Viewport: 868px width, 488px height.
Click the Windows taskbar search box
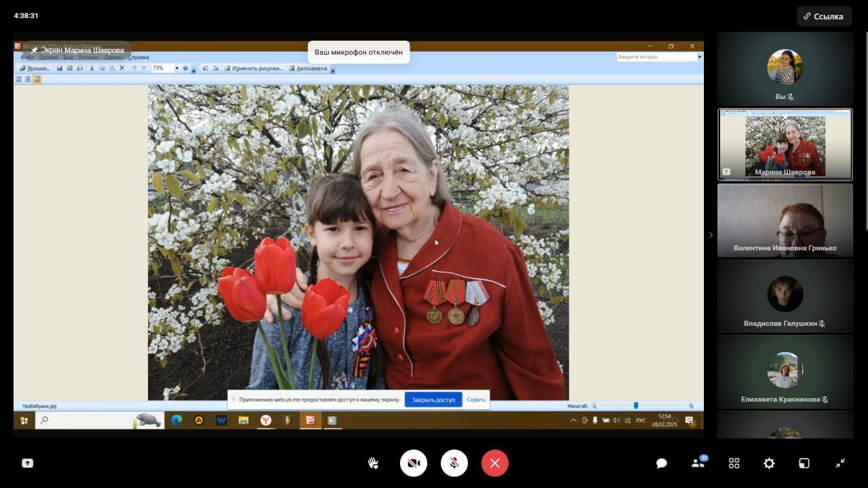[100, 420]
